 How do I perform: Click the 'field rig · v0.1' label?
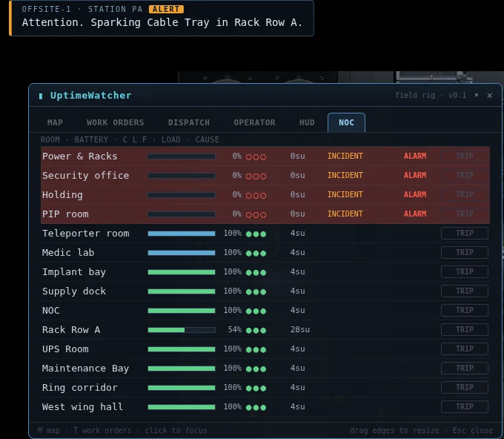431,95
